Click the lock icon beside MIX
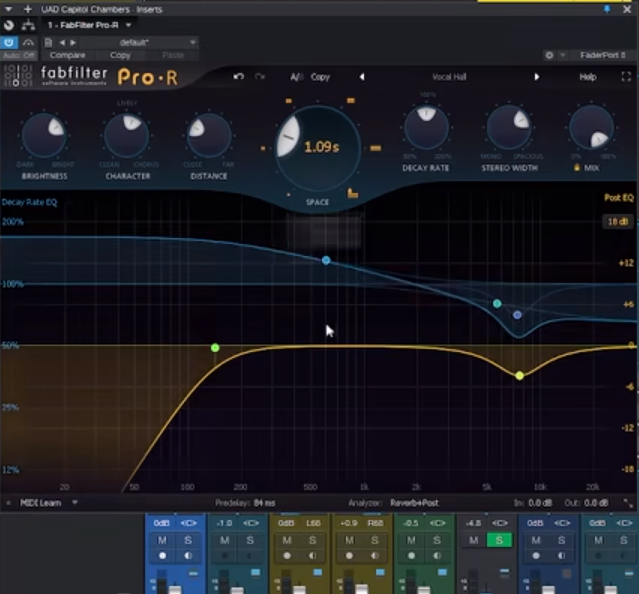 [576, 167]
